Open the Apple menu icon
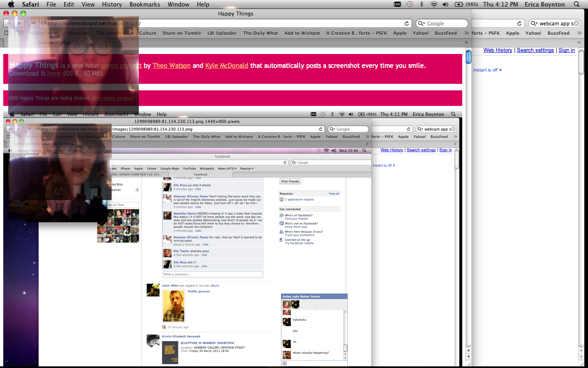Viewport: 588px width, 368px height. coord(11,4)
